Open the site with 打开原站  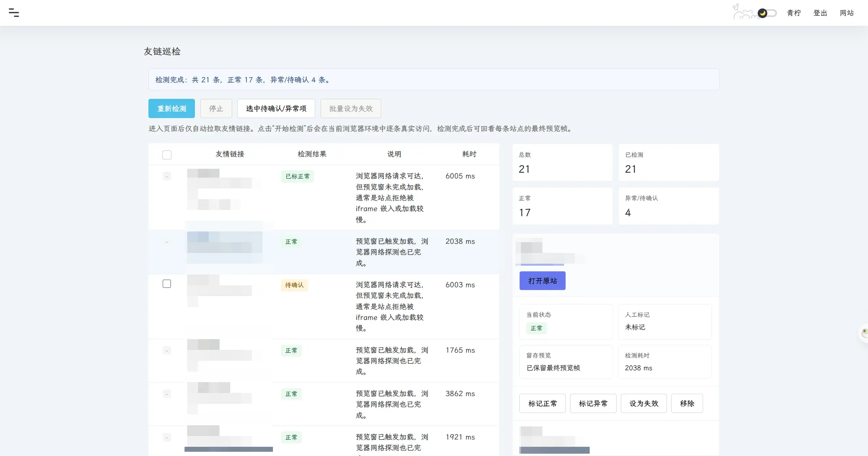coord(542,281)
